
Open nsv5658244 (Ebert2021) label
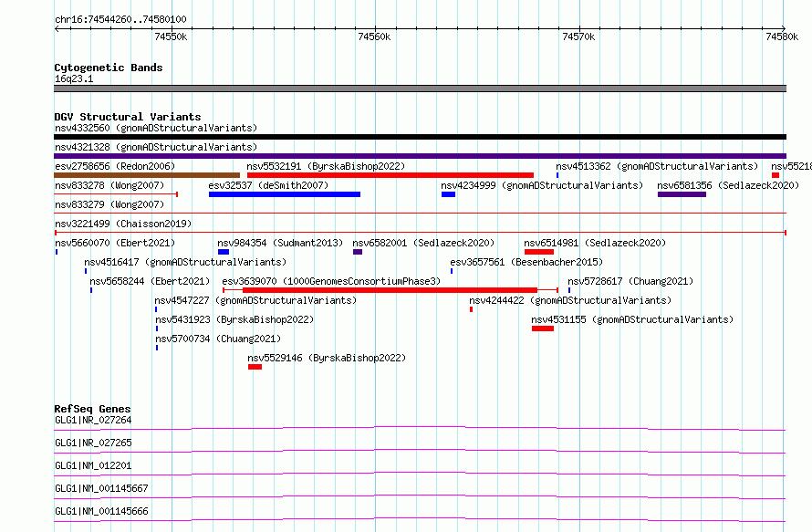pos(150,281)
